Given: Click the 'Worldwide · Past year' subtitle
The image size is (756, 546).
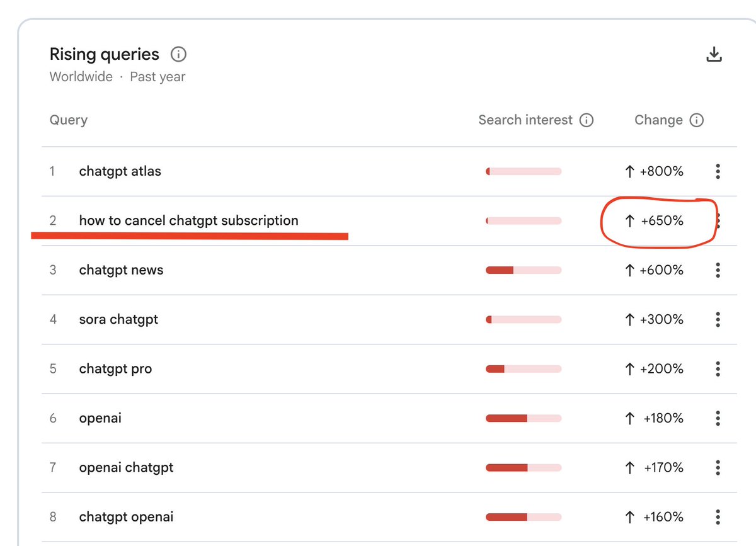Looking at the screenshot, I should [117, 77].
